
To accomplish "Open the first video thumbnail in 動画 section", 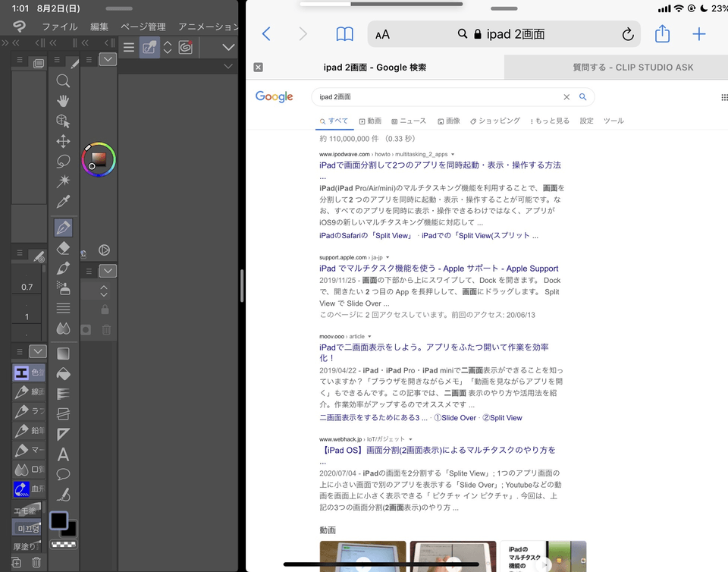I will (362, 556).
